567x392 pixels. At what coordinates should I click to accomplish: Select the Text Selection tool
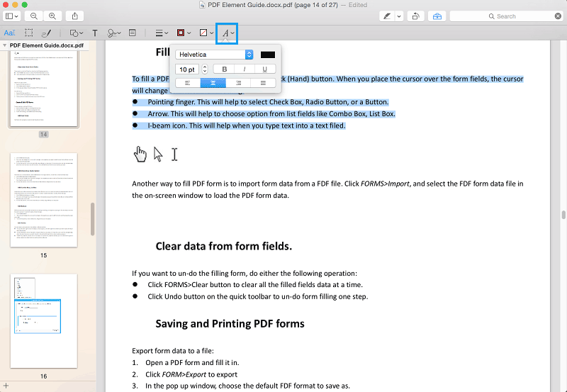[10, 33]
